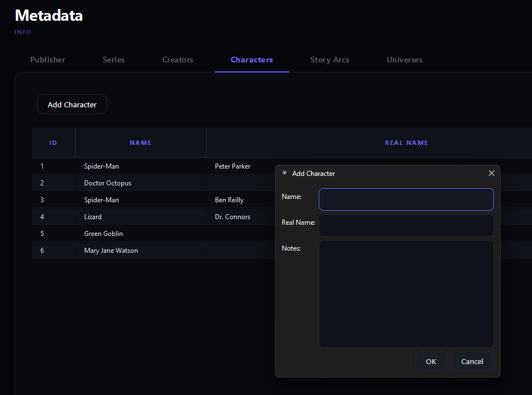Confirm the dialog with OK
Screen dimensions: 532x395
click(431, 361)
